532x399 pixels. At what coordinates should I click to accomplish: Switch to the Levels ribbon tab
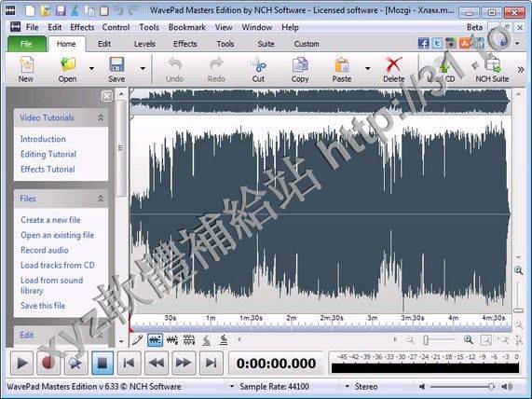pyautogui.click(x=144, y=44)
